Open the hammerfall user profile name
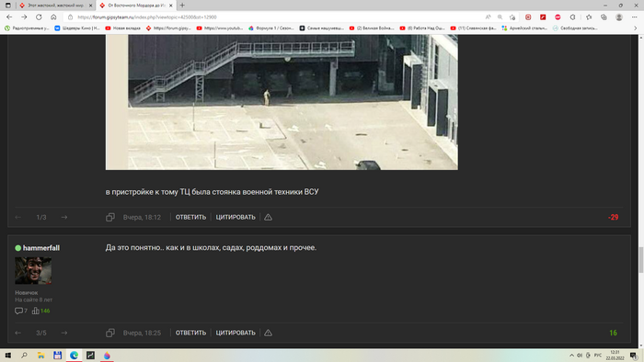Screen dimensions: 644x362 coord(41,248)
